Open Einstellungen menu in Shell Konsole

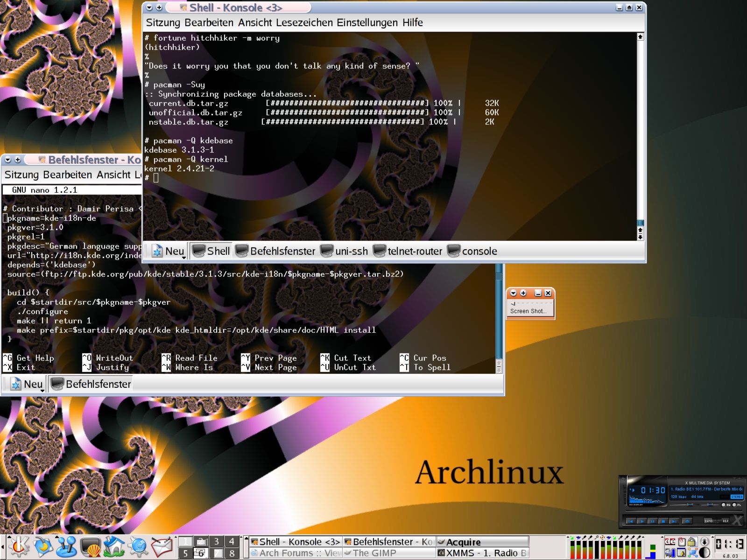(367, 22)
